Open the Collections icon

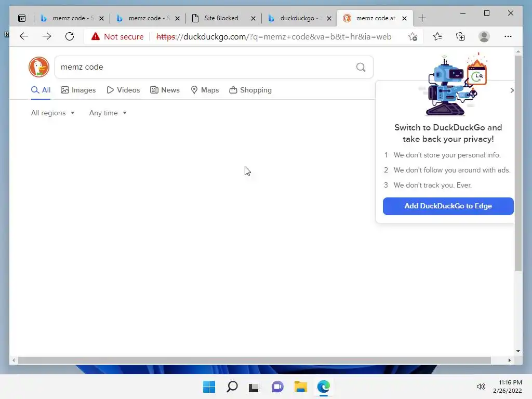tap(460, 36)
